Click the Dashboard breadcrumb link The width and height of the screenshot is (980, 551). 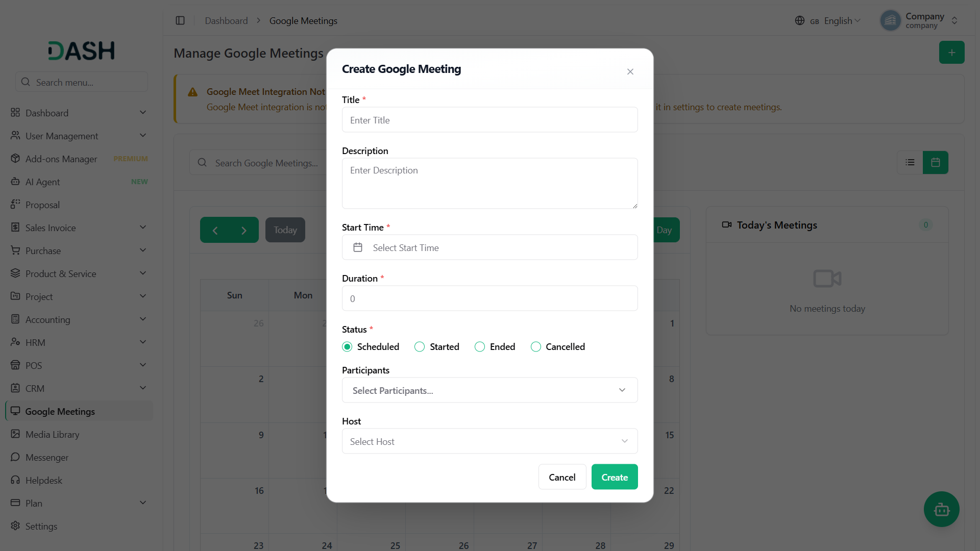226,20
